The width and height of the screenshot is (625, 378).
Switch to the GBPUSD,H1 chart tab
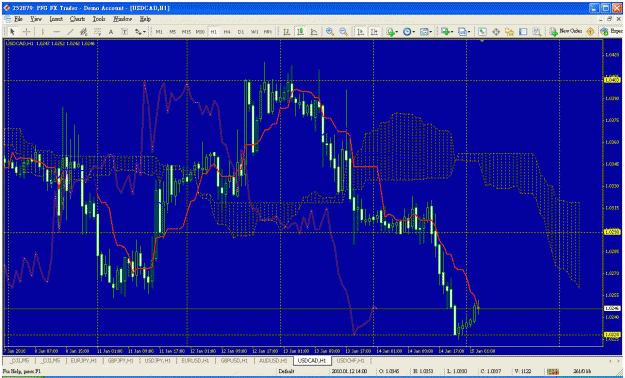234,360
